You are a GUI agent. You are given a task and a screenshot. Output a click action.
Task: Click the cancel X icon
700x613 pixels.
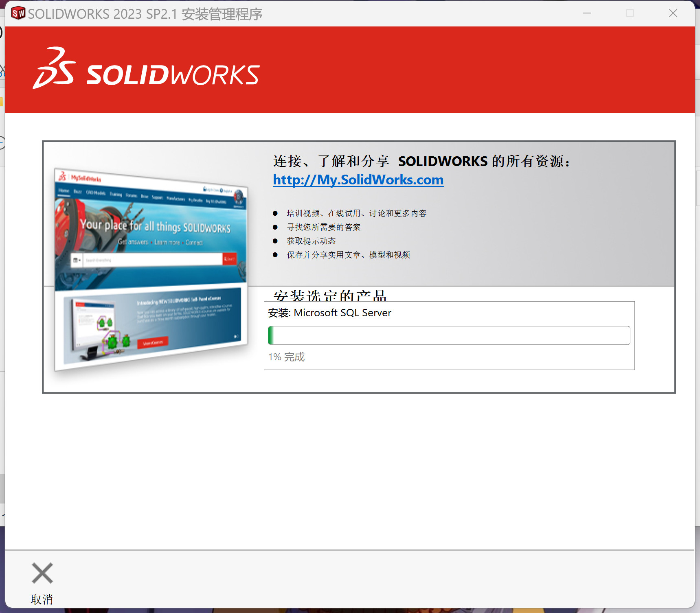click(x=42, y=573)
